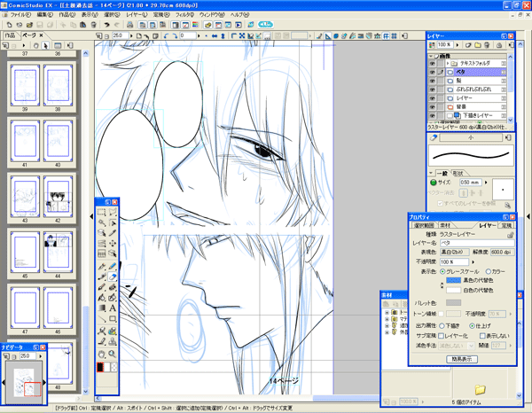Click the 簡易表示 button
Viewport: 532px width, 413px height.
[x=462, y=359]
